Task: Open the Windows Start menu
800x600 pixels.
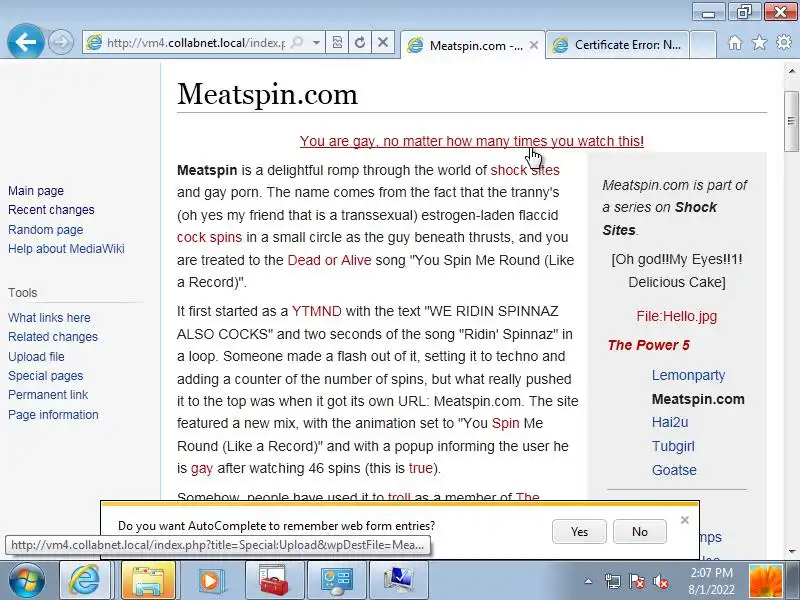Action: 27,581
